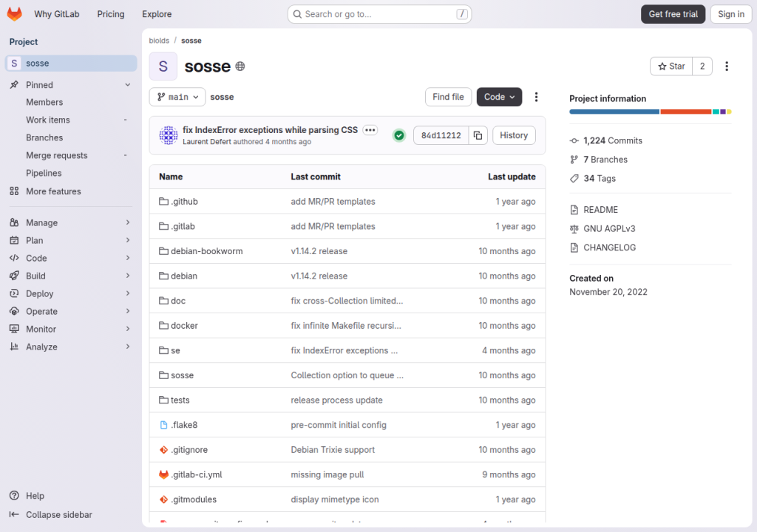Click the Help question mark icon
The image size is (757, 532).
pos(14,496)
